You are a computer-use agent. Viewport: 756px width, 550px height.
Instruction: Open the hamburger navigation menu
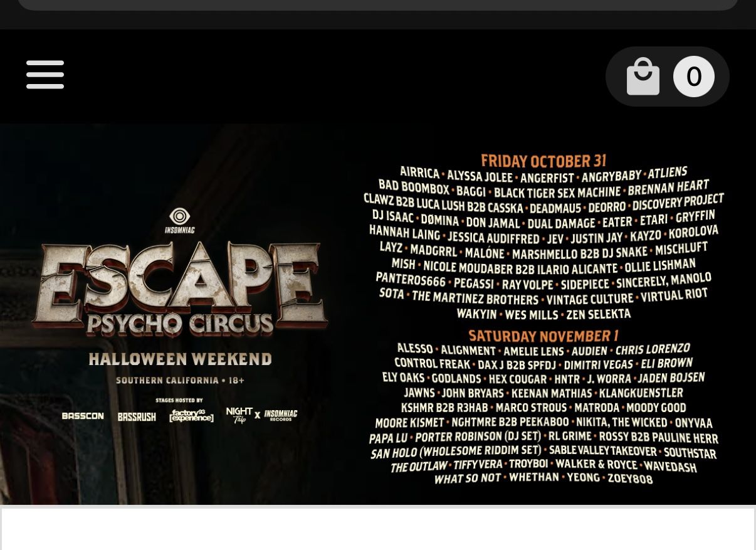click(45, 75)
